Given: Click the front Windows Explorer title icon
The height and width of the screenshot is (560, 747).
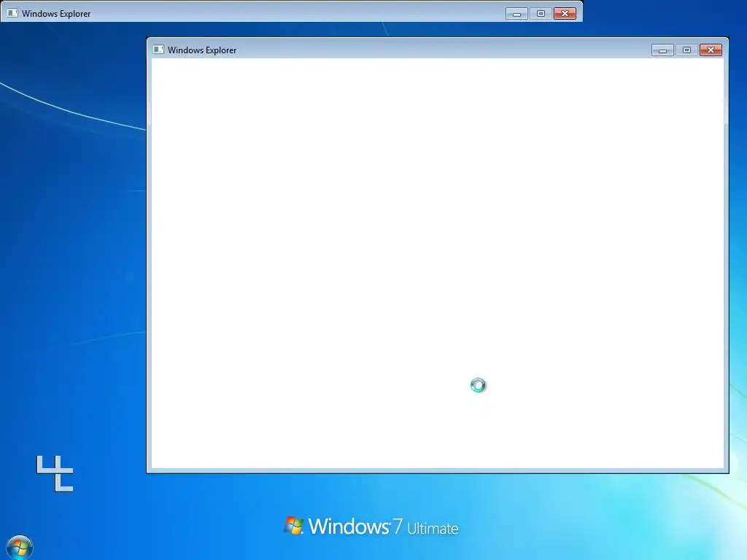Looking at the screenshot, I should (x=158, y=50).
